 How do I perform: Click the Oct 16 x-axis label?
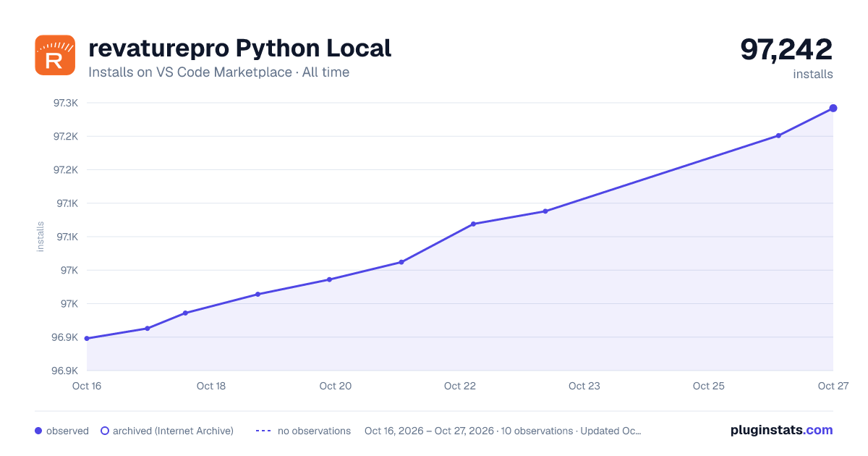[86, 386]
